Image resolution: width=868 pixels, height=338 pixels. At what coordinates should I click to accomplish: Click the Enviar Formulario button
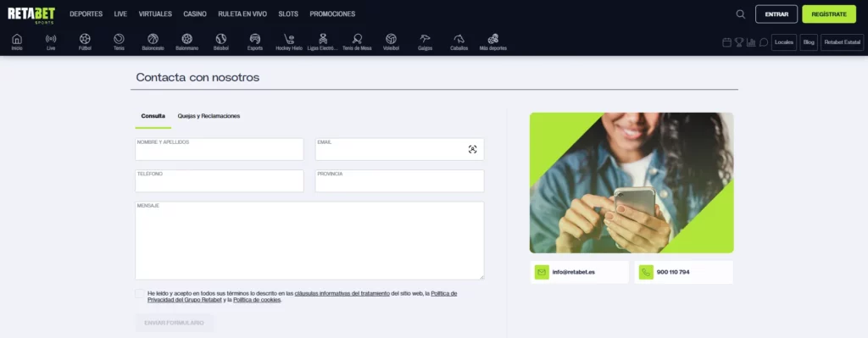point(174,323)
